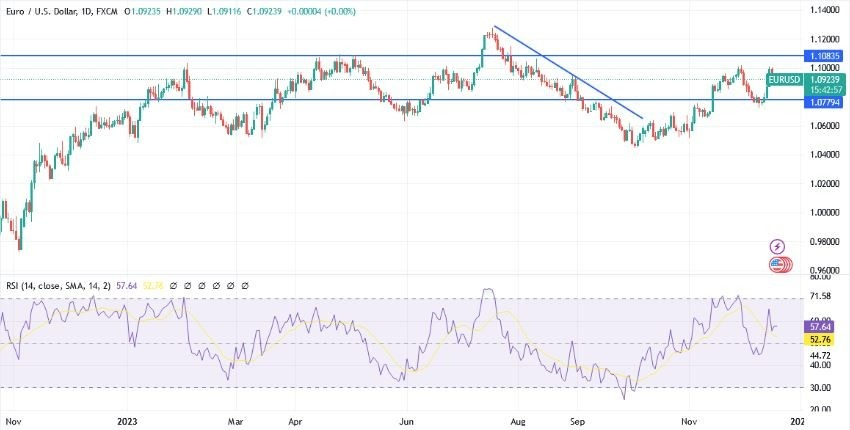Click the H1.09290 high value in legend
This screenshot has width=850, height=430.
coord(183,11)
